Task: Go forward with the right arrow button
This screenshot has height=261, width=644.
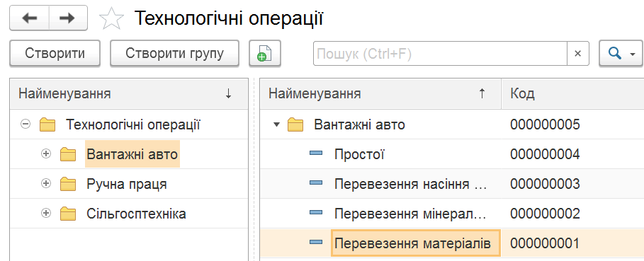Action: point(68,18)
